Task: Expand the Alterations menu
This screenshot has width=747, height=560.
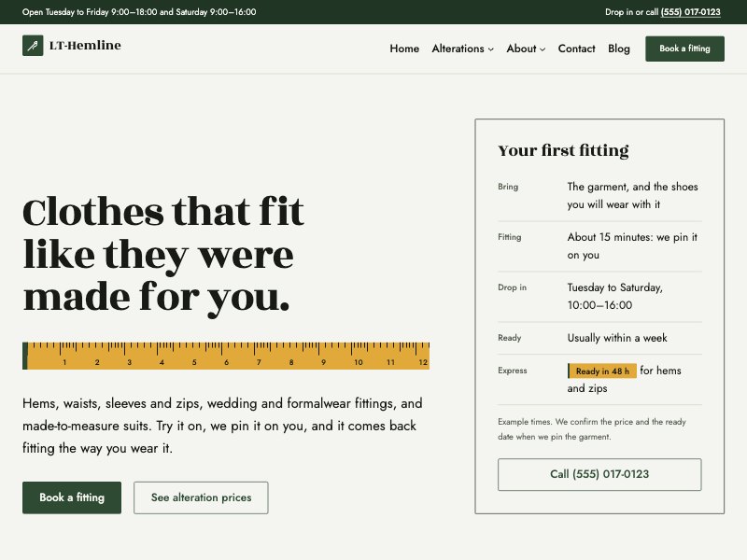Action: coord(462,49)
